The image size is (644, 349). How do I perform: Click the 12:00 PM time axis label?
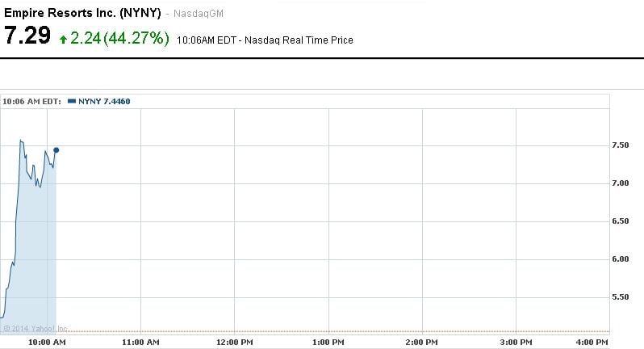235,343
